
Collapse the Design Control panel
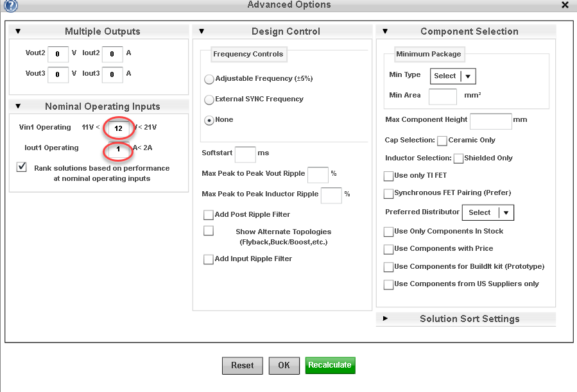tap(201, 31)
